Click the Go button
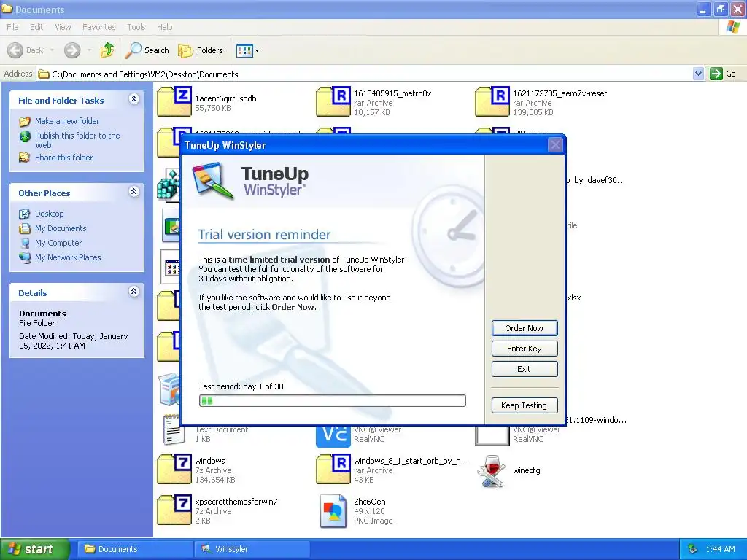747x560 pixels. click(x=723, y=74)
